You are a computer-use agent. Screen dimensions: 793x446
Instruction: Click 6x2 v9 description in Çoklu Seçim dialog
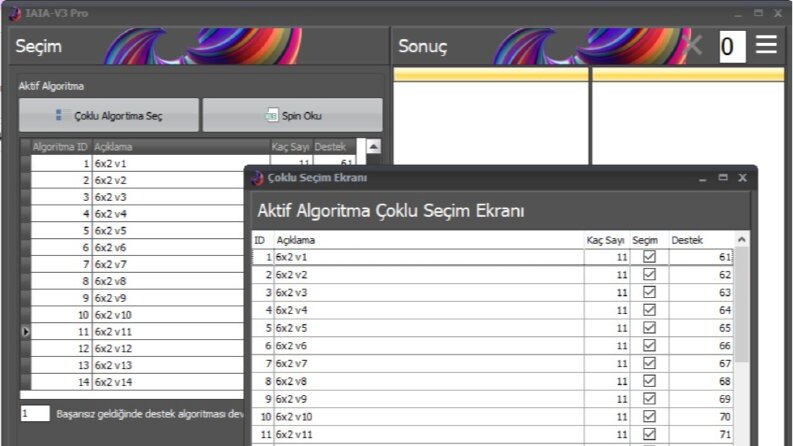[x=429, y=399]
